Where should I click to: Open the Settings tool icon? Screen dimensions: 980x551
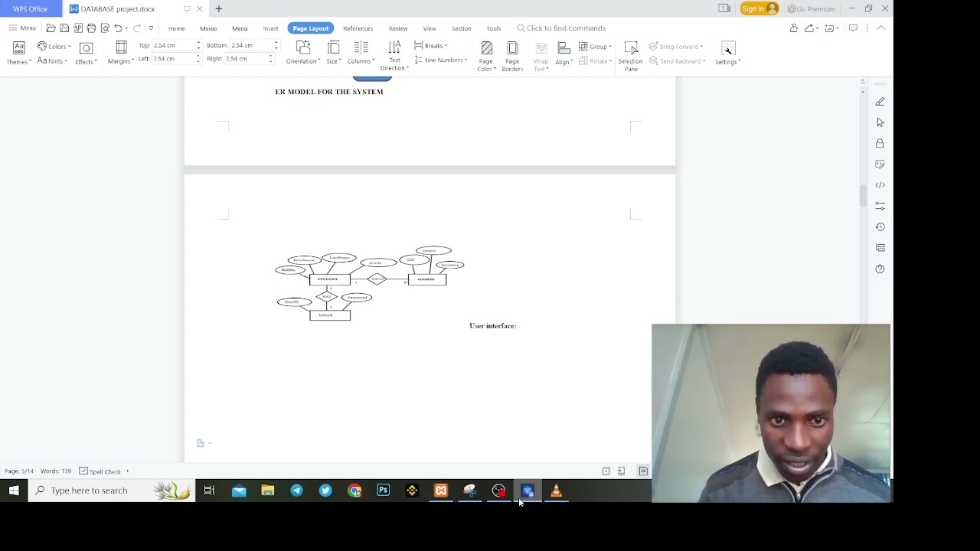(728, 48)
